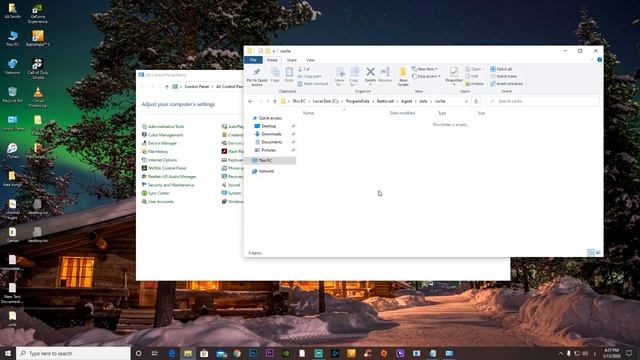Click Local Disk (C:) in the breadcrumb
The width and height of the screenshot is (640, 360).
[325, 101]
